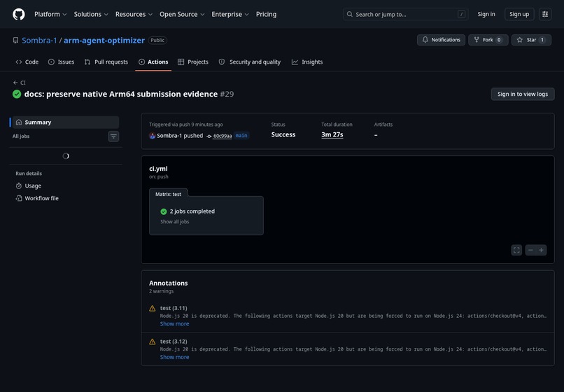Screen dimensions: 564x392
Task: Click the run number #29
Action: tap(227, 94)
